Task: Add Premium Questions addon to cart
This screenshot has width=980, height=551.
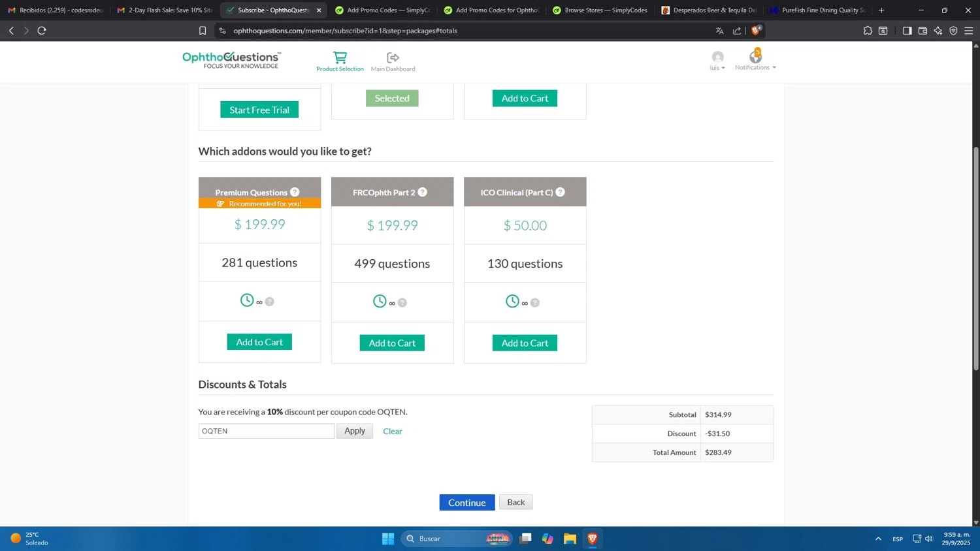Action: [x=259, y=342]
